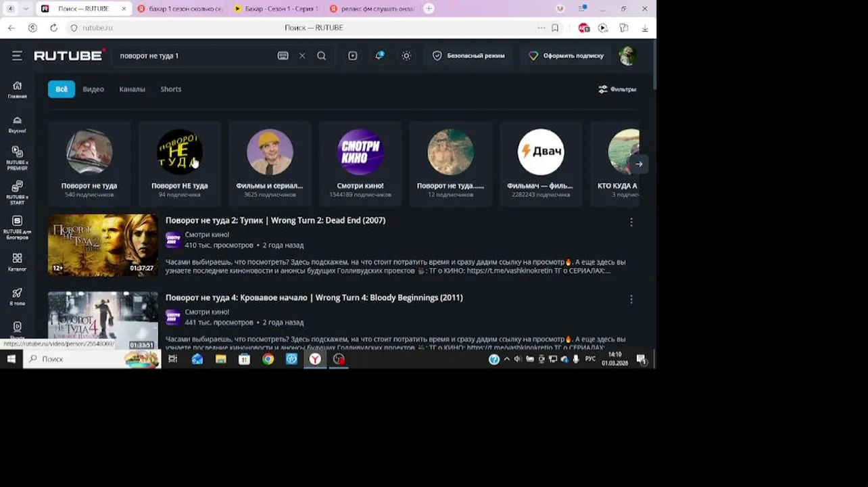Screen dimensions: 868x487
Task: Open the Фильтры panel
Action: pos(617,89)
